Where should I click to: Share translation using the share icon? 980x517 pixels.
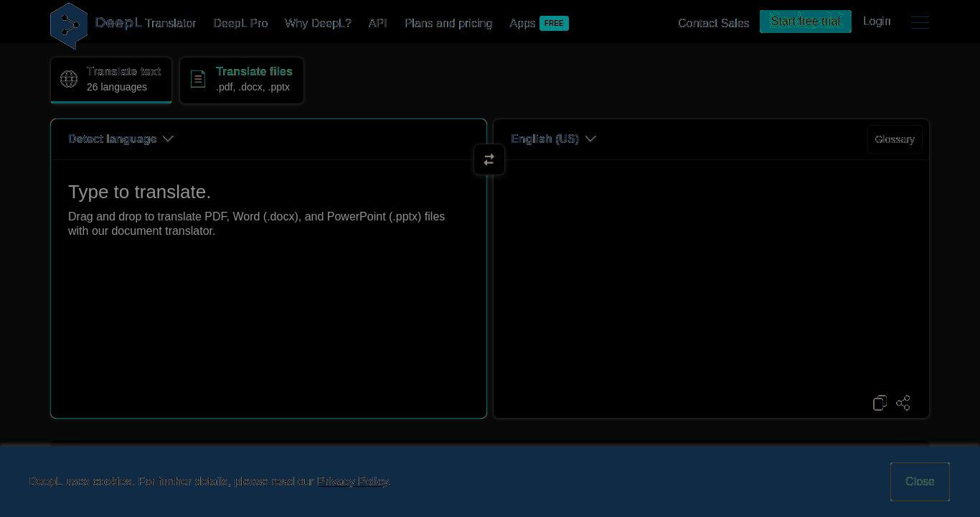tap(903, 403)
